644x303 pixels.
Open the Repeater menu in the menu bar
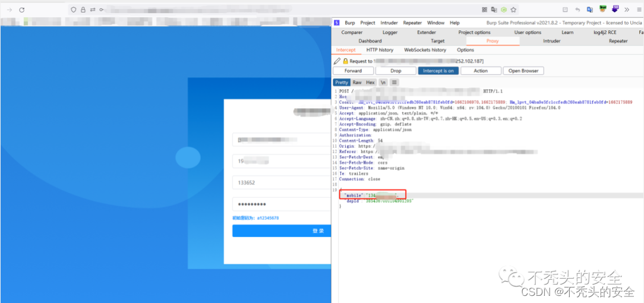point(412,23)
